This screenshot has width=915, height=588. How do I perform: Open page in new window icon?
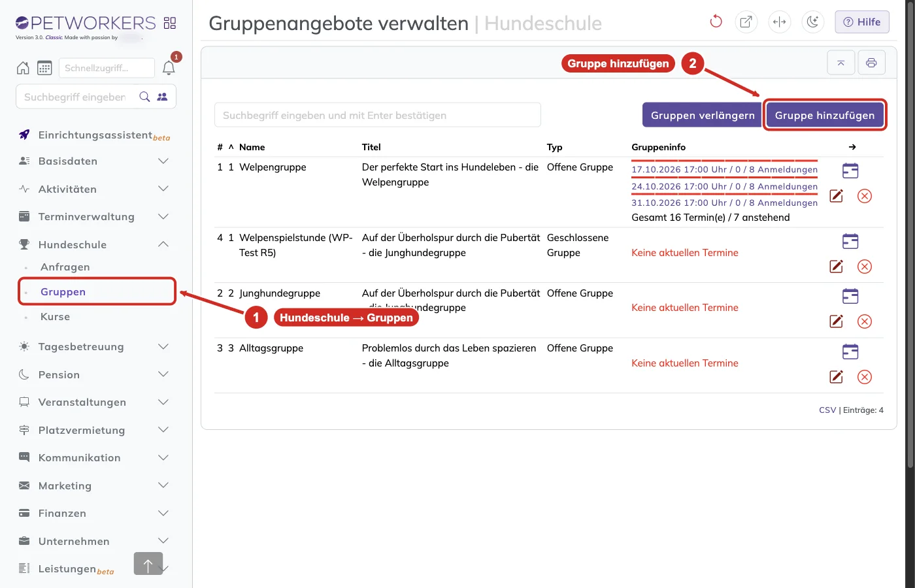(x=746, y=22)
